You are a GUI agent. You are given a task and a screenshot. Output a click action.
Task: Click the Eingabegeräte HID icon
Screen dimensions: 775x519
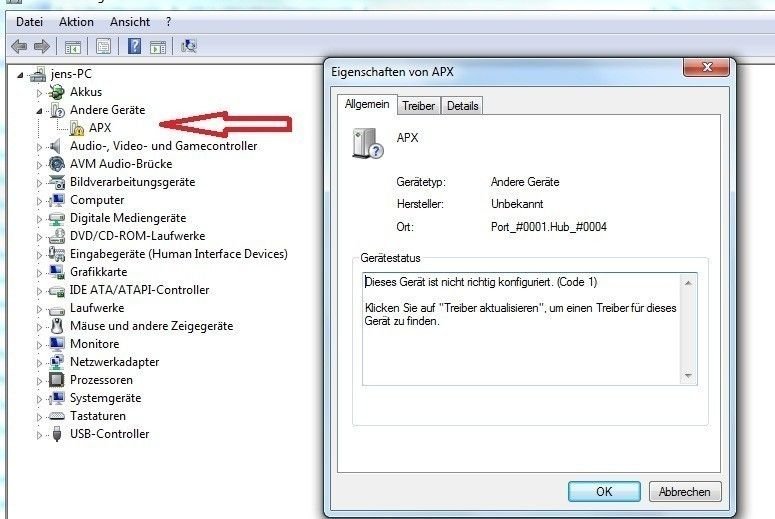coord(56,254)
